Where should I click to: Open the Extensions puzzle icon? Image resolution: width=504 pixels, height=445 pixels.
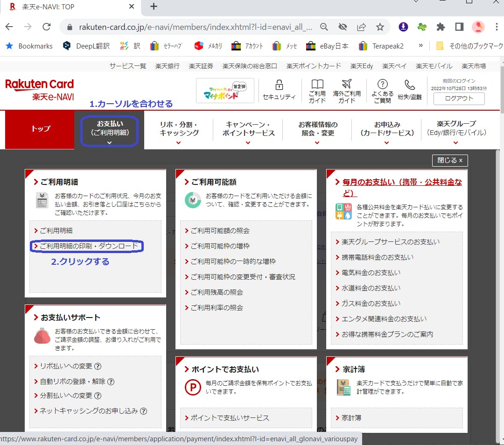click(441, 27)
